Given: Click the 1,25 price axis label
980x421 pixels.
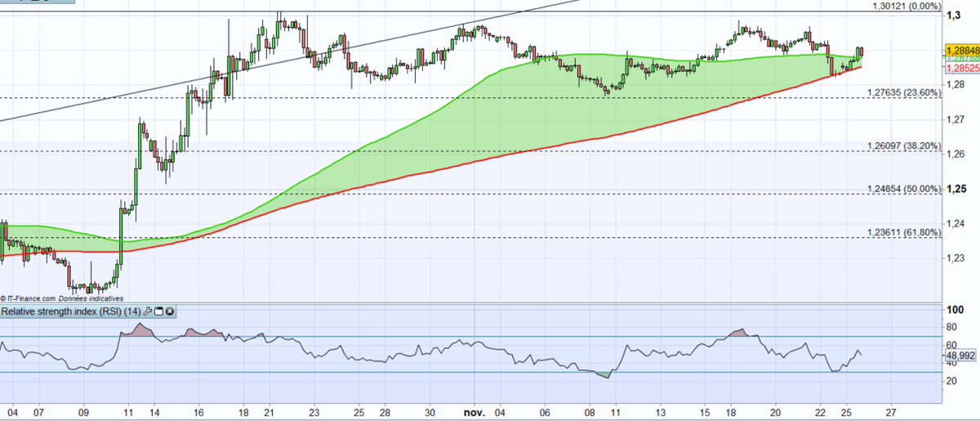Looking at the screenshot, I should tap(955, 189).
